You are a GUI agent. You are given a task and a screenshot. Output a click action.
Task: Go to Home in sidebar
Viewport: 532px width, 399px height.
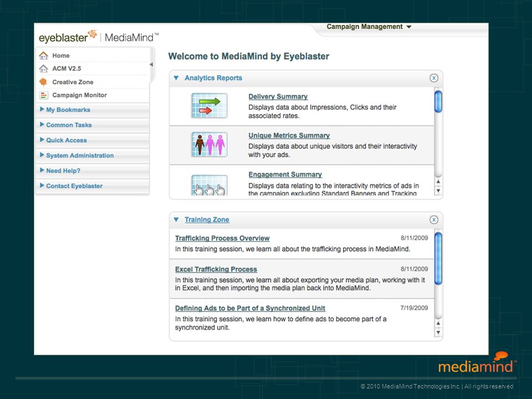(61, 55)
